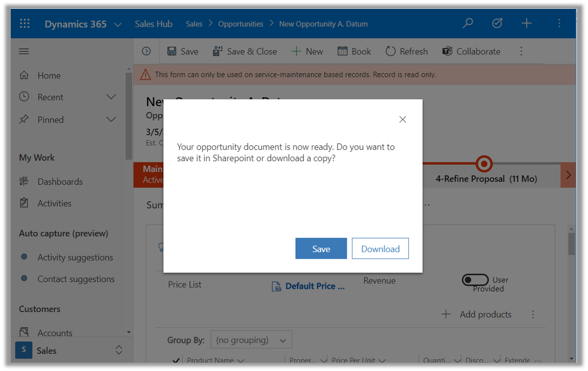Open the app launcher waffle icon
This screenshot has height=371, width=588.
coord(25,24)
